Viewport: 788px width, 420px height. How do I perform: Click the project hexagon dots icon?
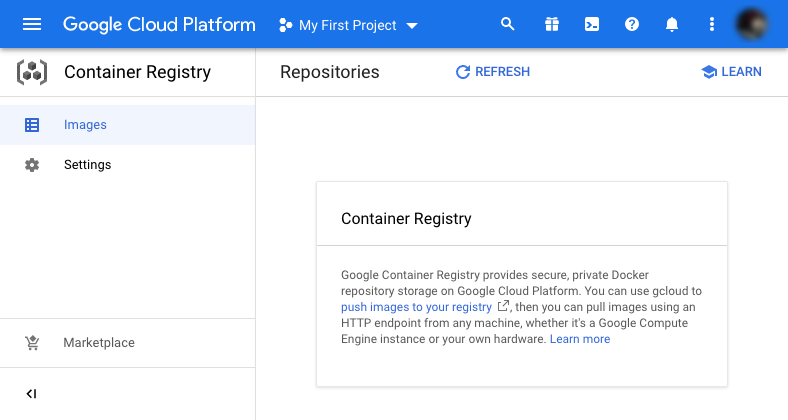[285, 25]
